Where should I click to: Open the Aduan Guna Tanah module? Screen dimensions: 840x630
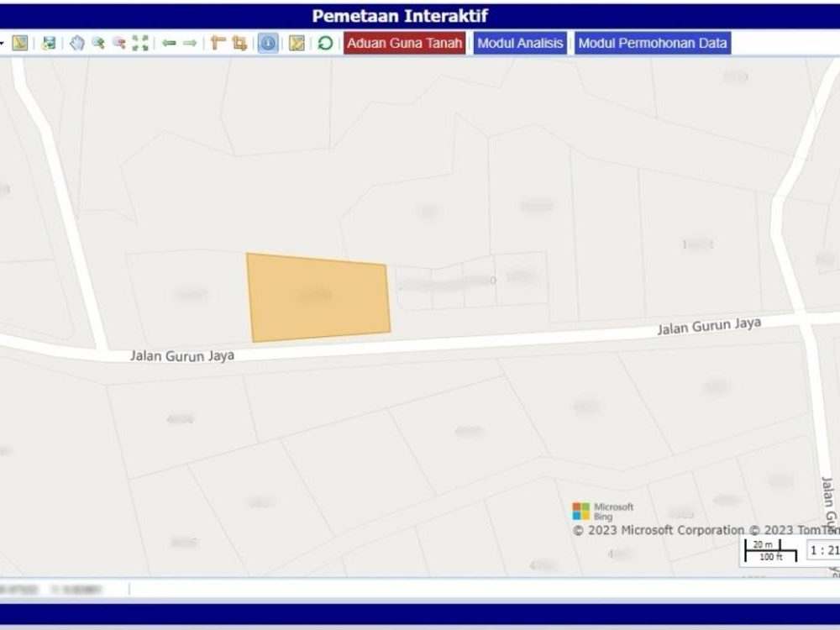click(405, 43)
